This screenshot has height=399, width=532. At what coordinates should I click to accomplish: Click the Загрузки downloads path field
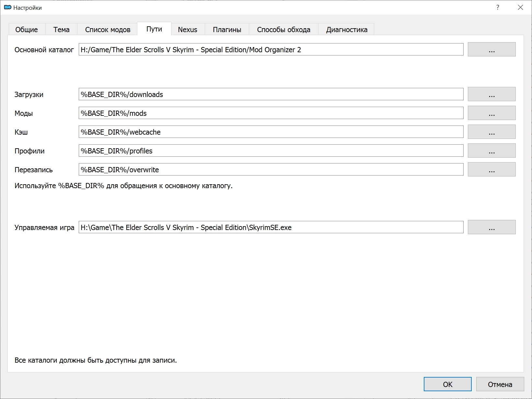click(271, 94)
